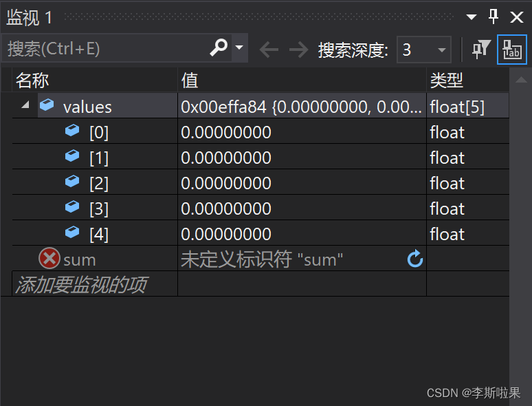Click the 0.00000000 value of element [3]

(x=226, y=209)
